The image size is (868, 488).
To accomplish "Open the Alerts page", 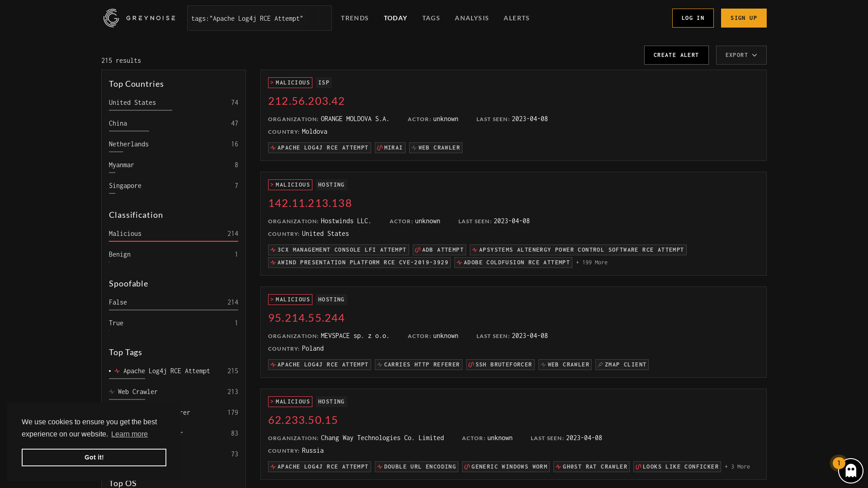I will pos(517,18).
